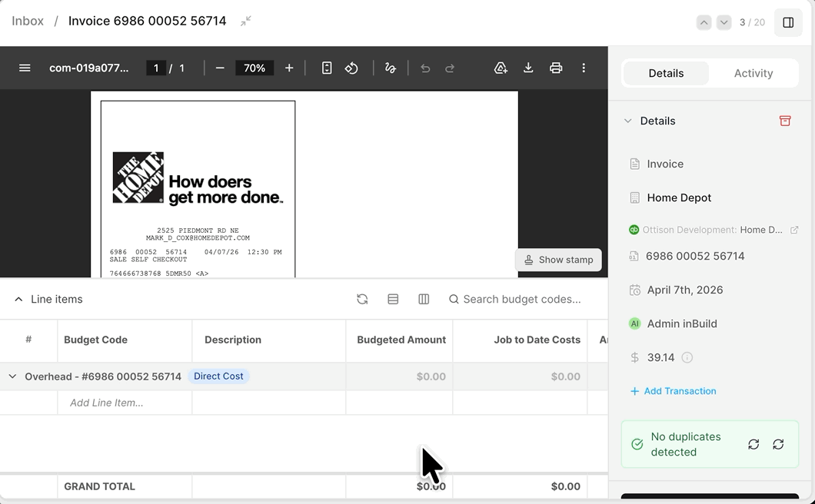Collapse the Overhead - #6986 00052 56714 row
The width and height of the screenshot is (815, 504).
(12, 376)
